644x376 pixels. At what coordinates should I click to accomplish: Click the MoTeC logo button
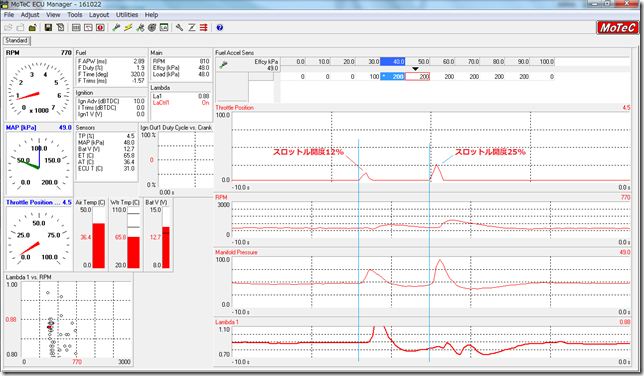[x=617, y=28]
